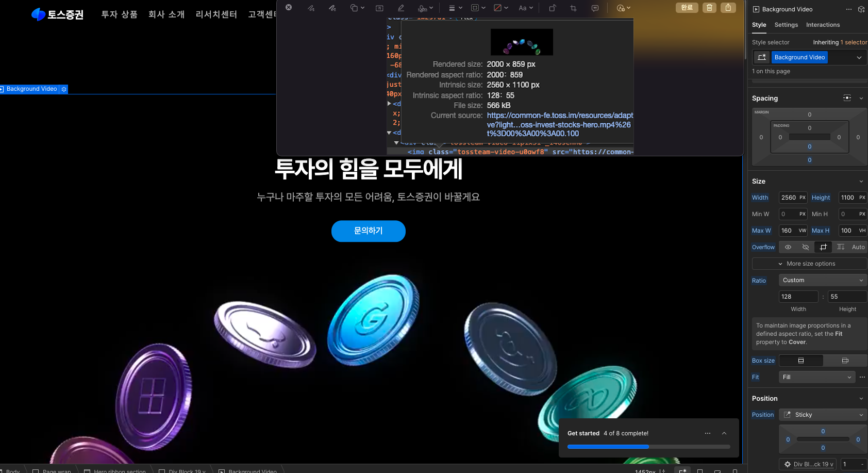Rotate the screenshot using rotate icon
Image resolution: width=868 pixels, height=473 pixels.
552,8
